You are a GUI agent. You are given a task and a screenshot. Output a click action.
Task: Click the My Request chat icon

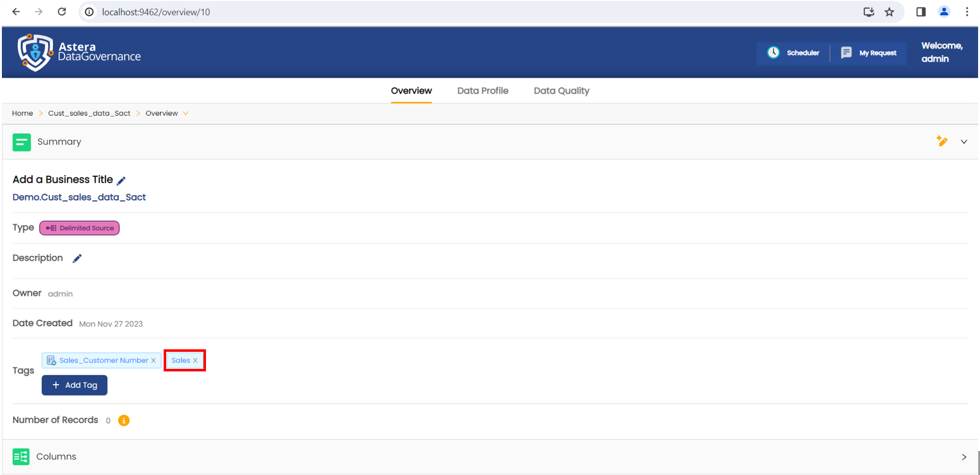[x=846, y=53]
